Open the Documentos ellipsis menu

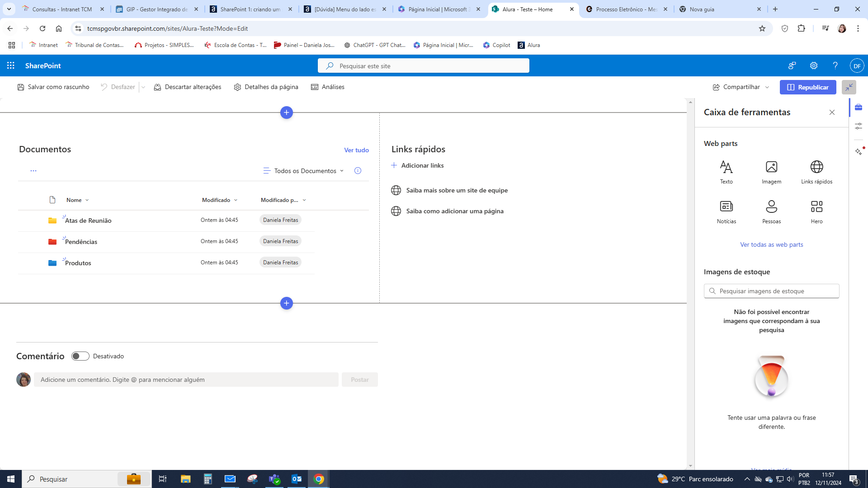[33, 171]
